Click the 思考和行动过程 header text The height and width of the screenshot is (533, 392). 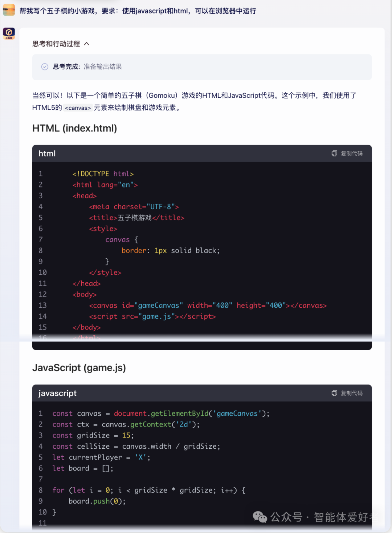[56, 44]
